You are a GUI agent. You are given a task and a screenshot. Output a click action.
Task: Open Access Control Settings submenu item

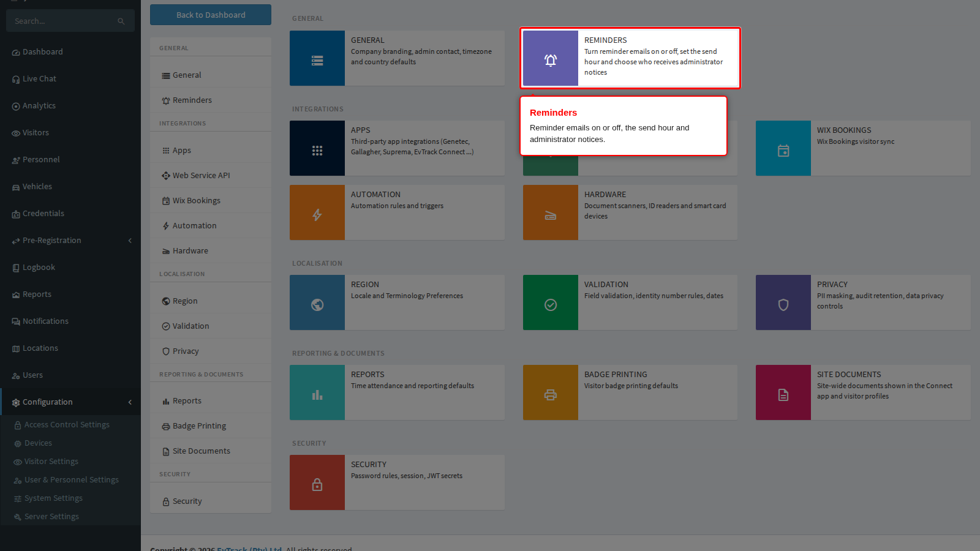point(70,425)
